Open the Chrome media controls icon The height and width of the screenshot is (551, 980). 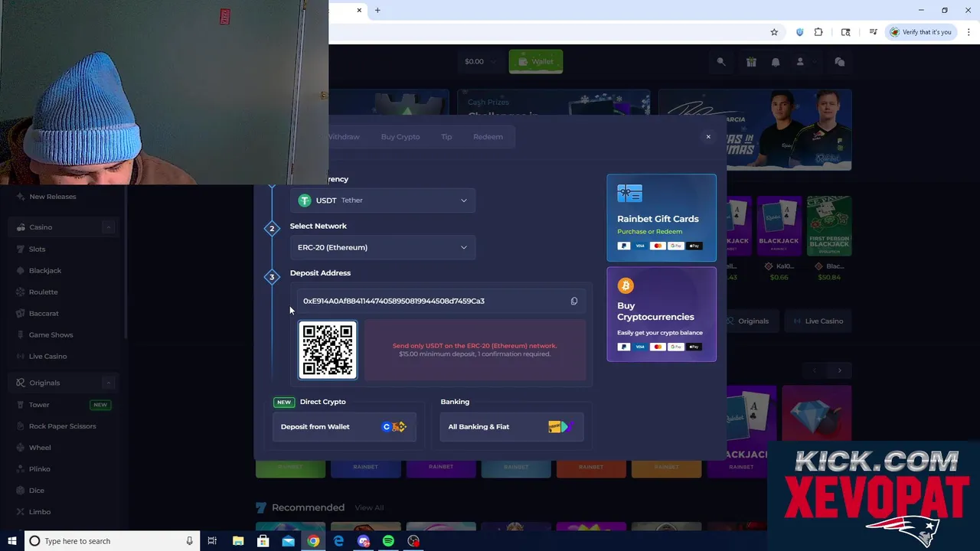click(x=873, y=32)
